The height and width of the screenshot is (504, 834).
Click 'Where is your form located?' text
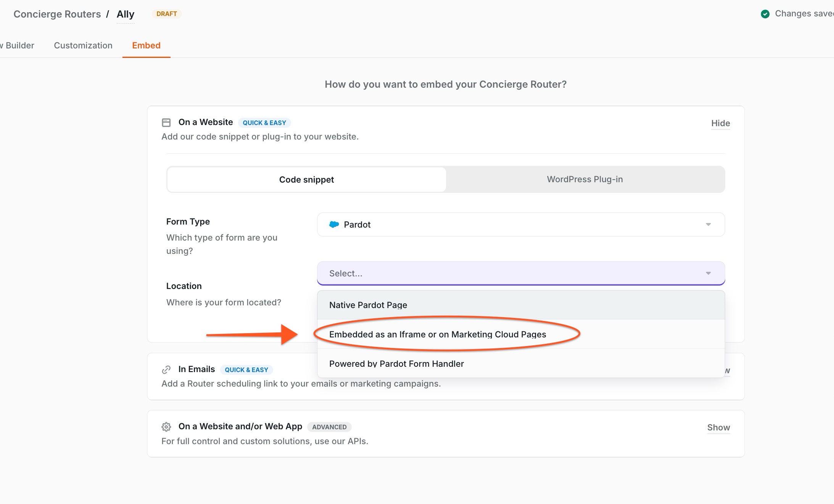click(x=224, y=302)
